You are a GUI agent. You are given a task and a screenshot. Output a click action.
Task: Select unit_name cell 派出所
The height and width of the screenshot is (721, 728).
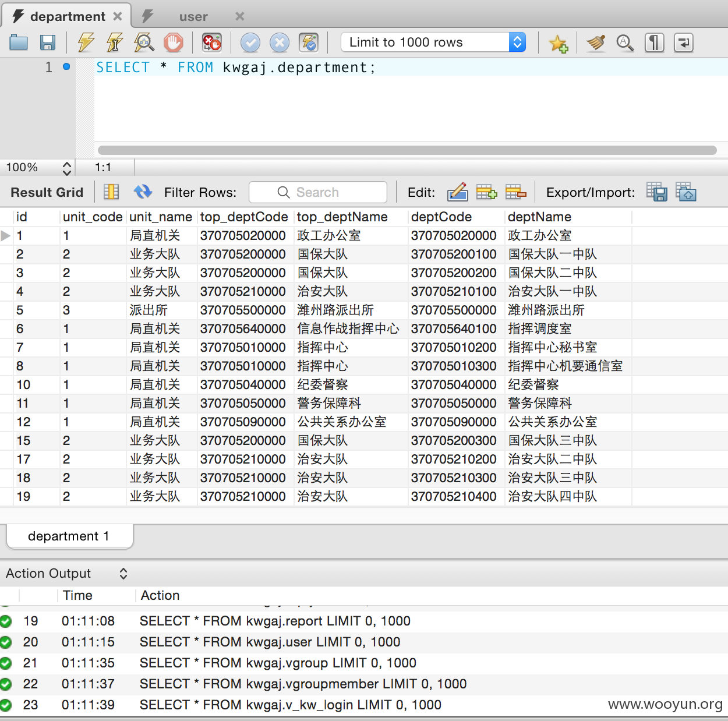[x=161, y=310]
